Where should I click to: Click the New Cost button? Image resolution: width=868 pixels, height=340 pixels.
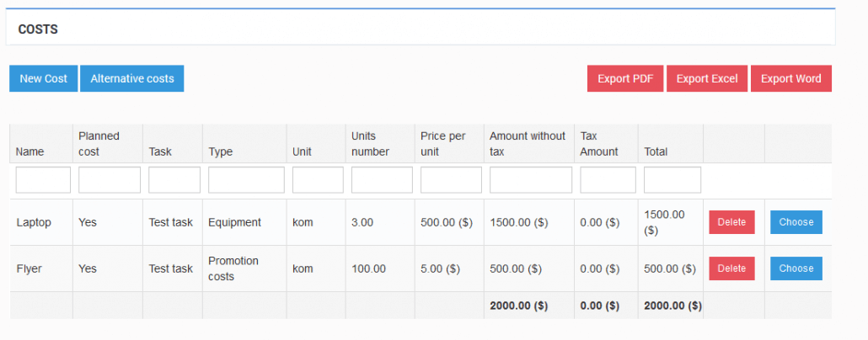pos(43,78)
